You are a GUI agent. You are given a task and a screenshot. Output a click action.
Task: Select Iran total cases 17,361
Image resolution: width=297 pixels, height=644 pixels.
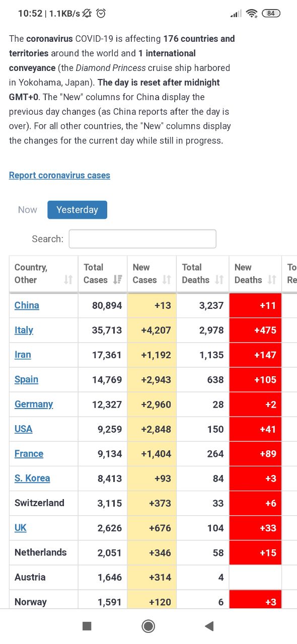[107, 355]
